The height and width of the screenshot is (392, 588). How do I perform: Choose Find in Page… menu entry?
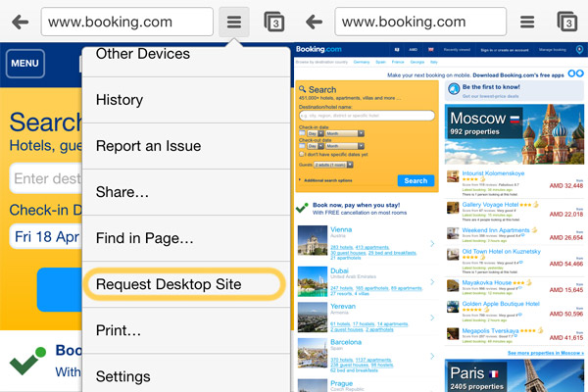(186, 238)
